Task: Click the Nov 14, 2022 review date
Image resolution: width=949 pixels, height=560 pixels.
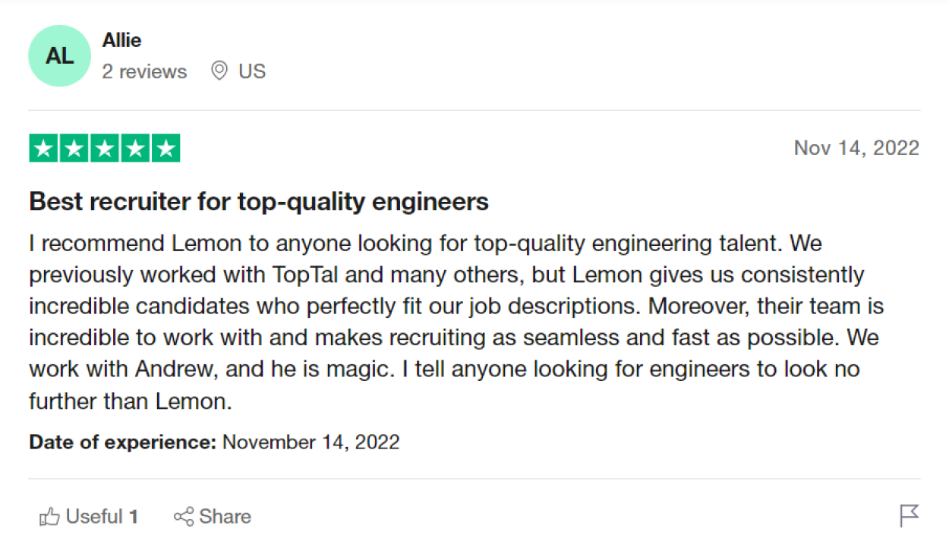Action: click(x=856, y=148)
